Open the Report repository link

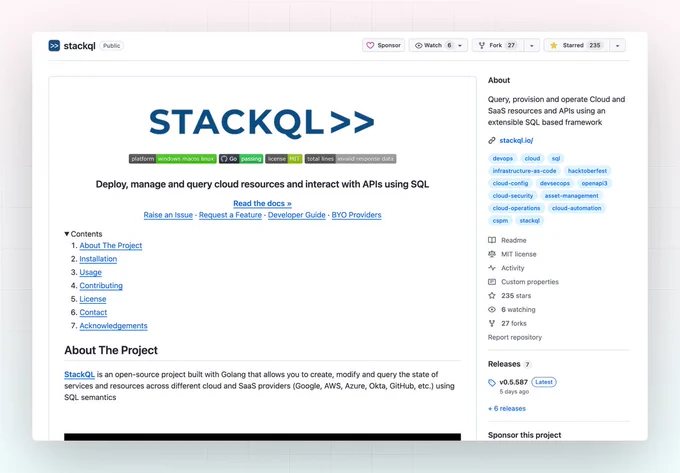pyautogui.click(x=515, y=337)
